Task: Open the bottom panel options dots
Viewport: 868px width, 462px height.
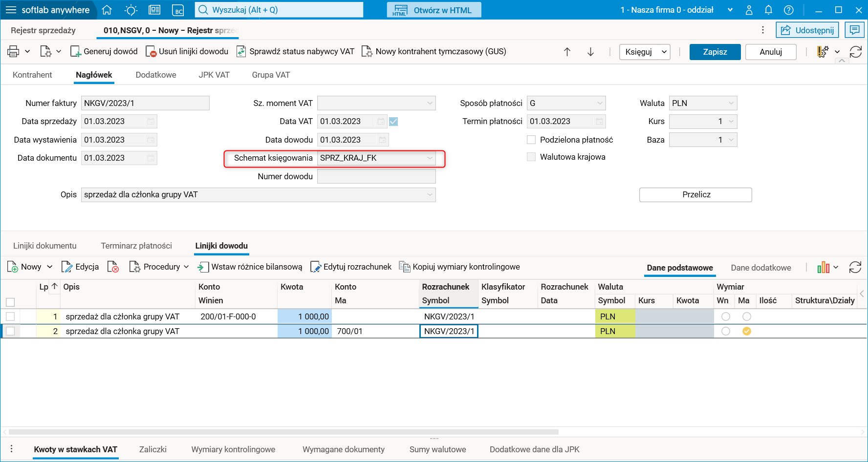Action: pyautogui.click(x=11, y=449)
